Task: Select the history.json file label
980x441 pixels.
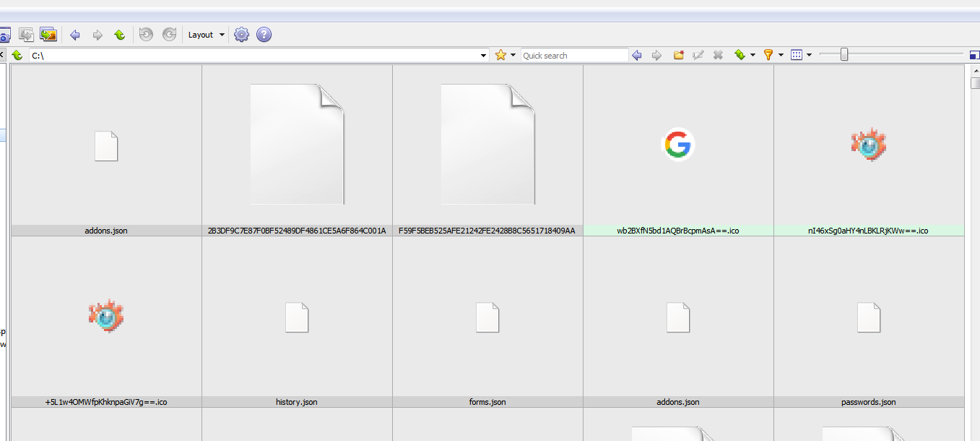Action: 297,401
